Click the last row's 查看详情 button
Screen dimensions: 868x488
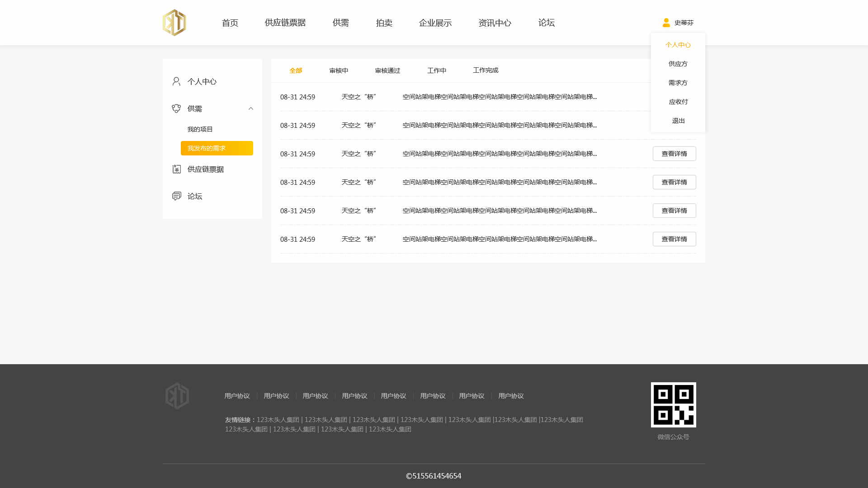pos(674,239)
